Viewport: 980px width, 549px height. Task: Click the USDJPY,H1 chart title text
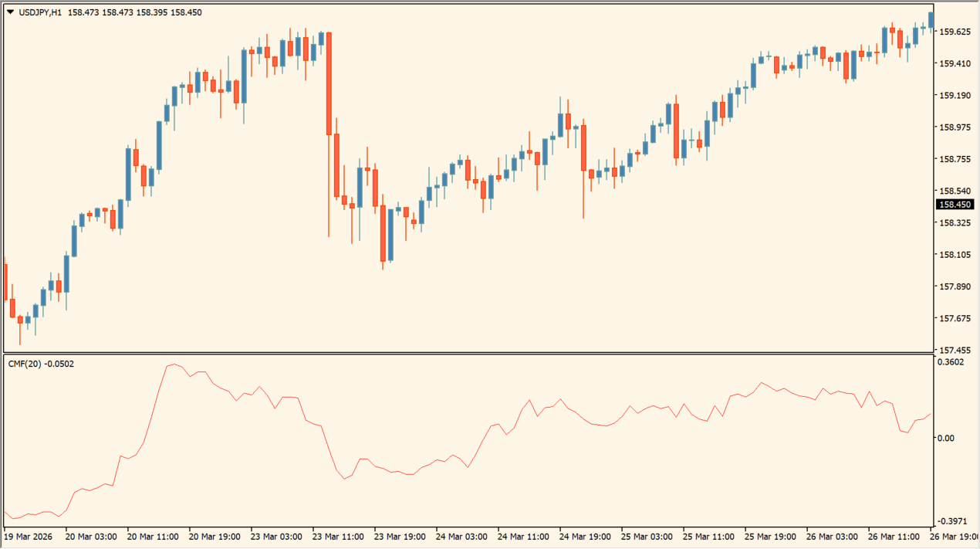click(39, 12)
